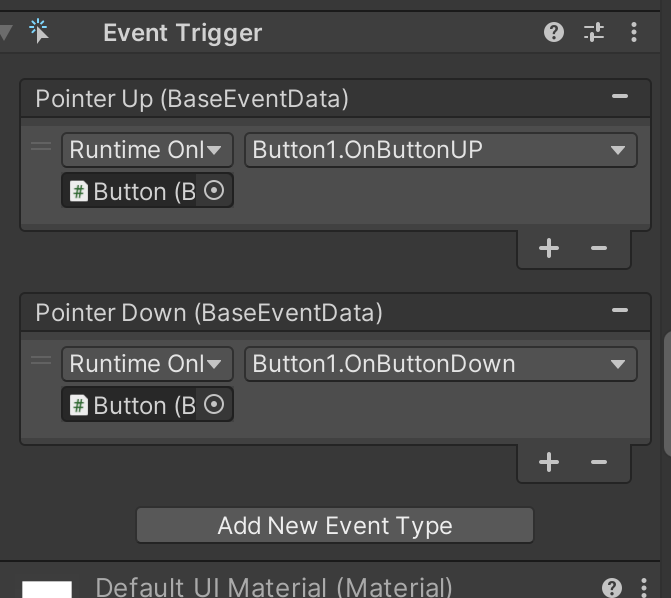
Task: Add listener to Pointer Down list
Action: coord(549,462)
